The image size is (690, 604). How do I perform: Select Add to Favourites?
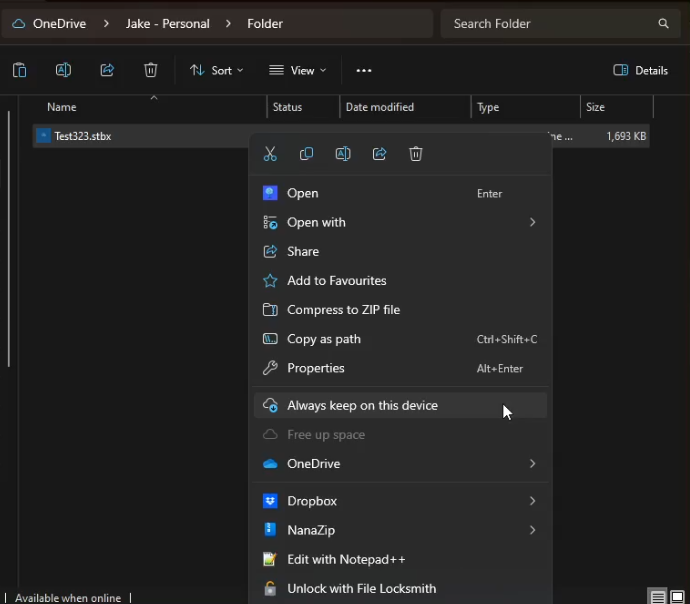tap(400, 280)
